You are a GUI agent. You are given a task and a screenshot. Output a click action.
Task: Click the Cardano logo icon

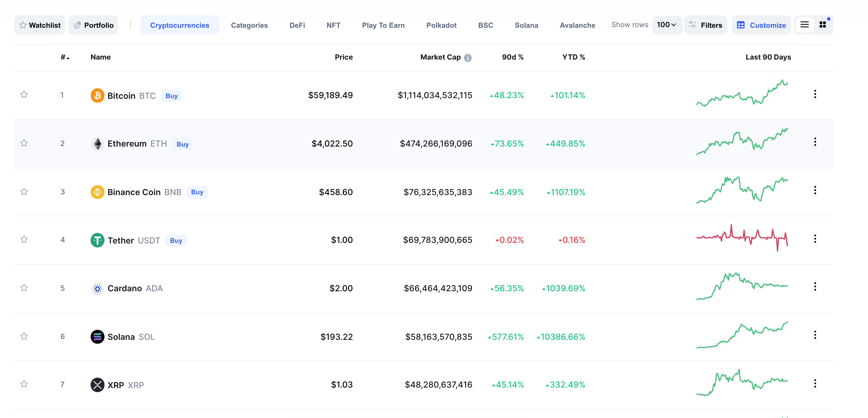97,289
